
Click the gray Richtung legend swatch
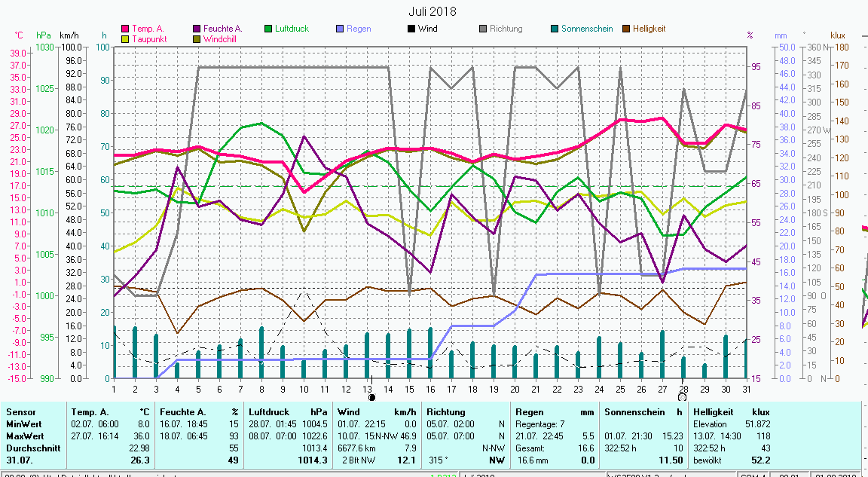[483, 29]
